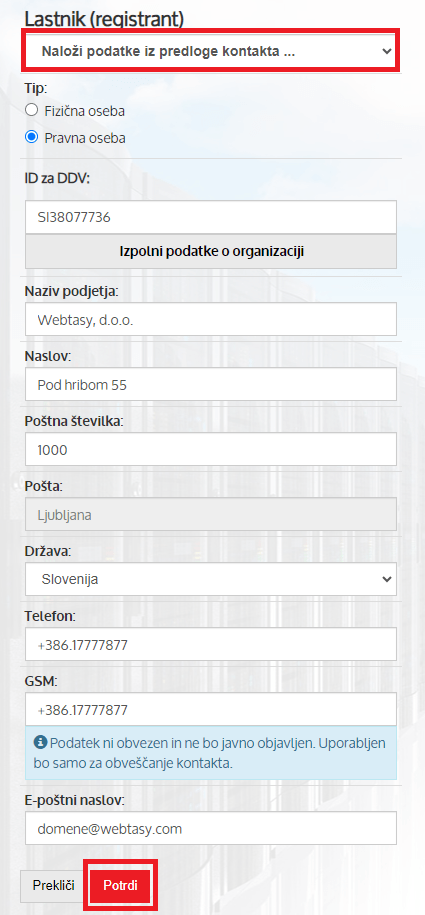Select the Naslov address field
This screenshot has width=425, height=915.
pyautogui.click(x=211, y=385)
